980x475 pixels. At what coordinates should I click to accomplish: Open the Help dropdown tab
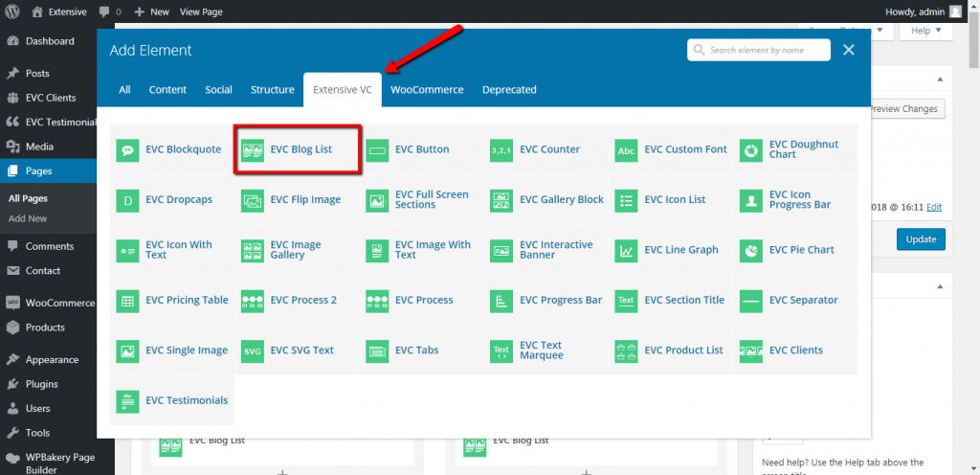(925, 31)
